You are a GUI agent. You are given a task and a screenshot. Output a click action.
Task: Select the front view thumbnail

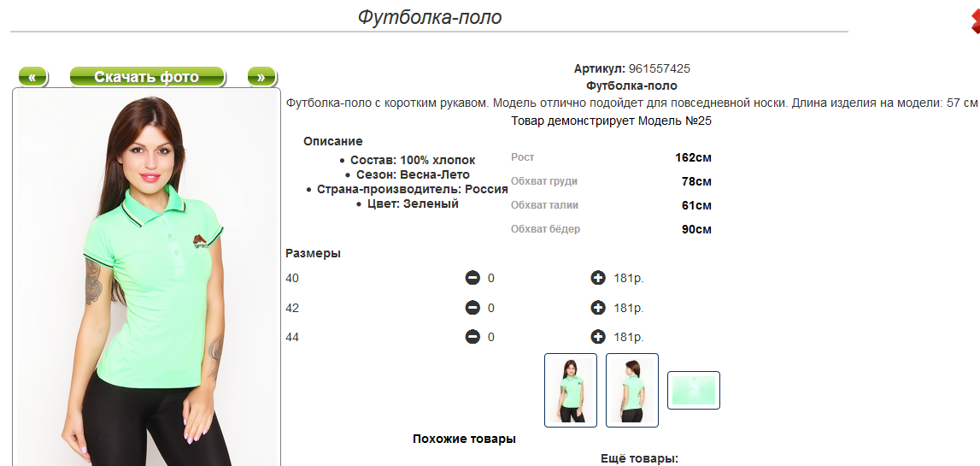click(x=571, y=390)
